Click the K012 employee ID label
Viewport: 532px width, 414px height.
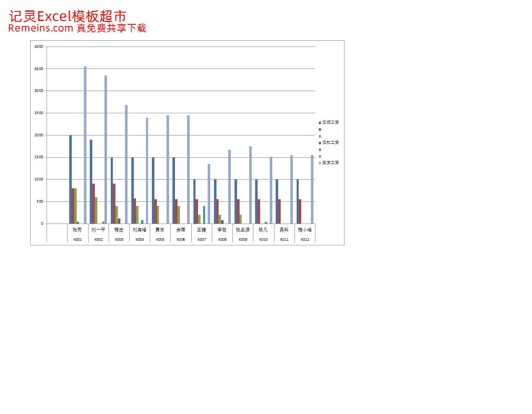(x=305, y=240)
